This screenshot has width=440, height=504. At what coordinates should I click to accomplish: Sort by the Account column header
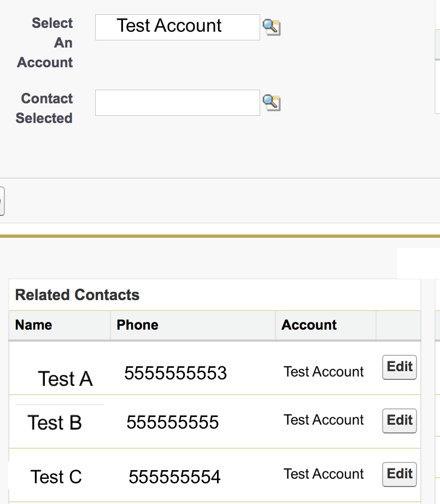[x=309, y=325]
